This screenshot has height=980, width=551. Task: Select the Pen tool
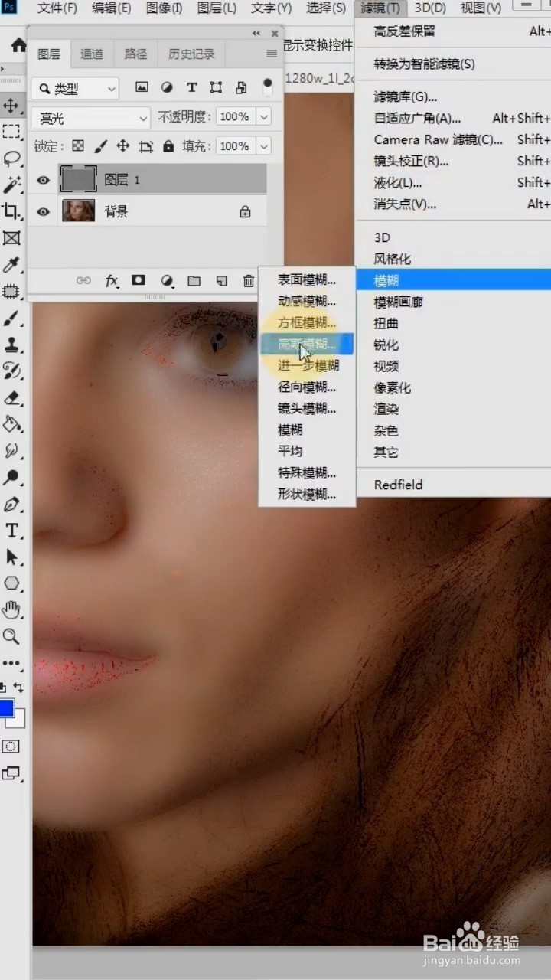pos(11,505)
